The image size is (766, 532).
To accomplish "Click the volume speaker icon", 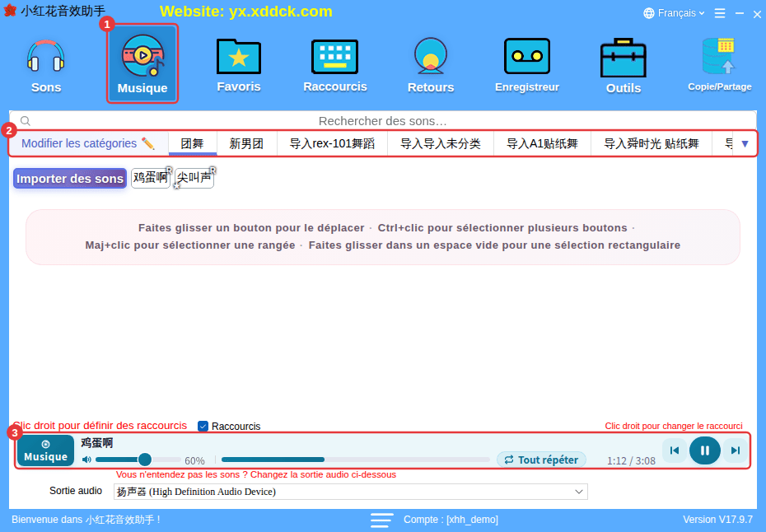I will 87,460.
